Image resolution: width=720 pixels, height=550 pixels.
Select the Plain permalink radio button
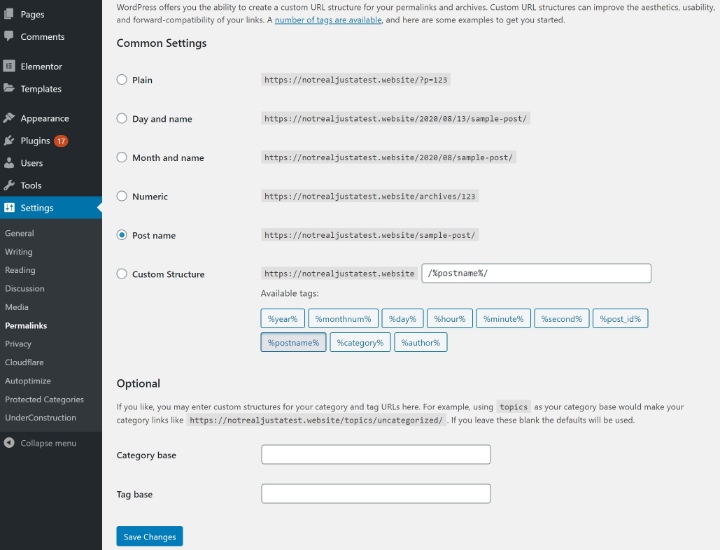[122, 79]
